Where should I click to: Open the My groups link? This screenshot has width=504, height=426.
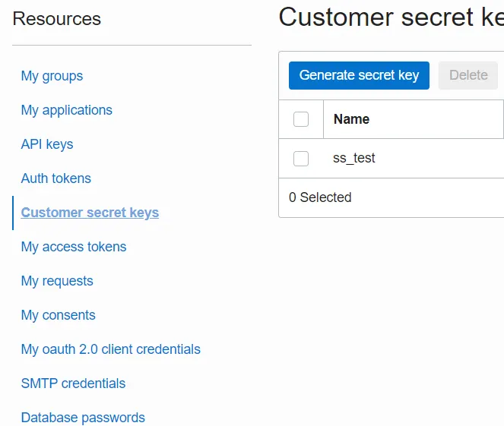[52, 76]
